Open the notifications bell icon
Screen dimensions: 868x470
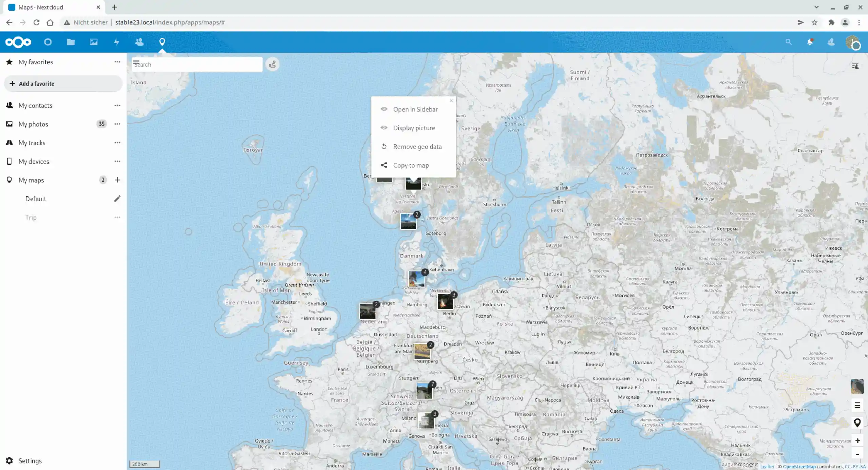(810, 42)
